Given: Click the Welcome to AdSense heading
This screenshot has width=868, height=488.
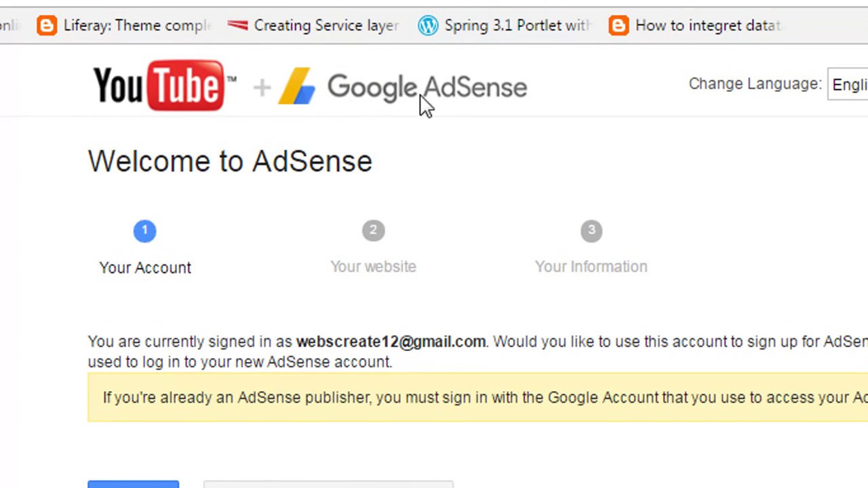Looking at the screenshot, I should [230, 161].
